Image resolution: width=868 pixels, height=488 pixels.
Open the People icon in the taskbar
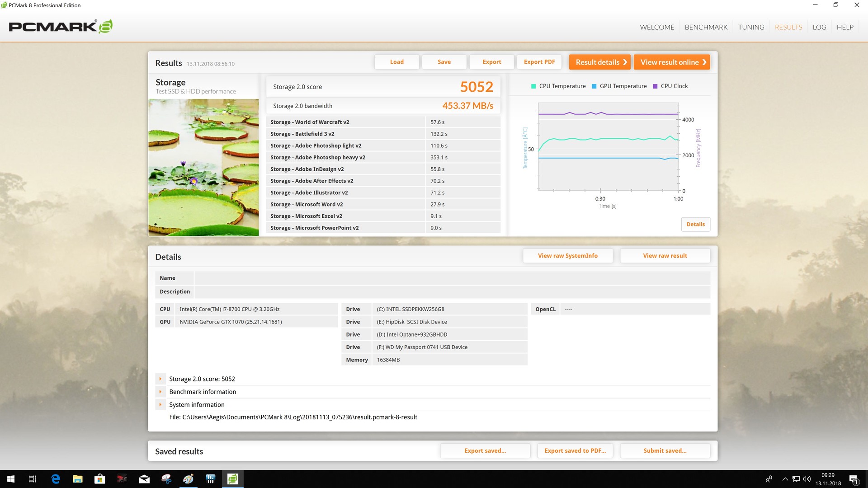point(769,479)
